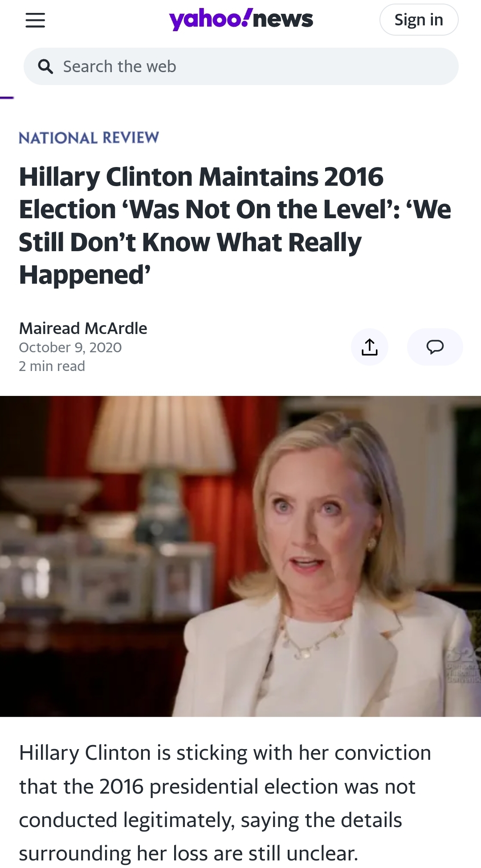The width and height of the screenshot is (481, 868).
Task: Click the text 'conducted legitimately, saying the details'
Action: tap(211, 820)
